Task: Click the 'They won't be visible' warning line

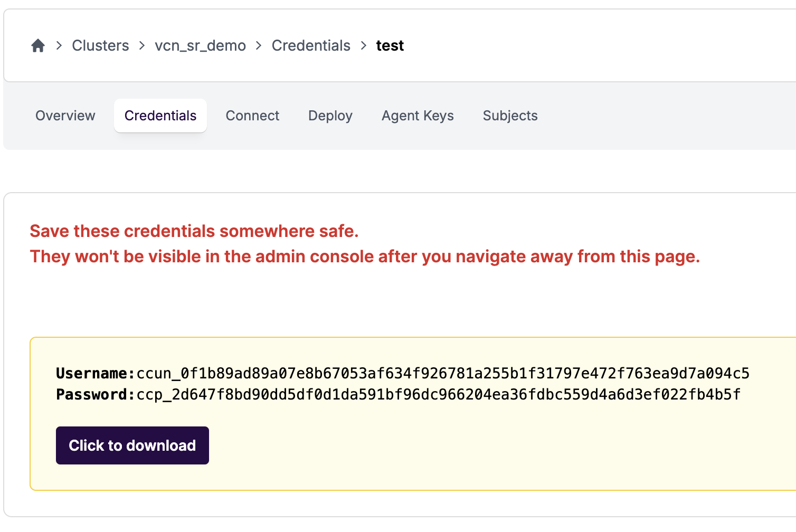Action: (x=365, y=256)
